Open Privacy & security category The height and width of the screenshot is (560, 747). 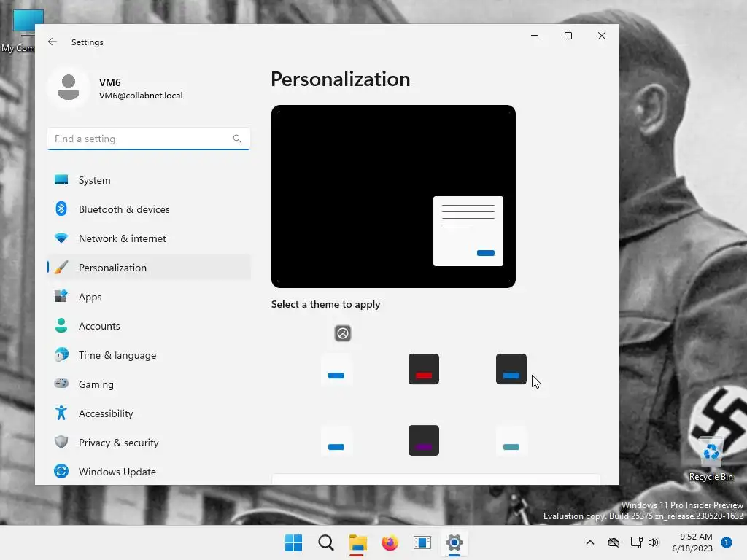(149, 443)
